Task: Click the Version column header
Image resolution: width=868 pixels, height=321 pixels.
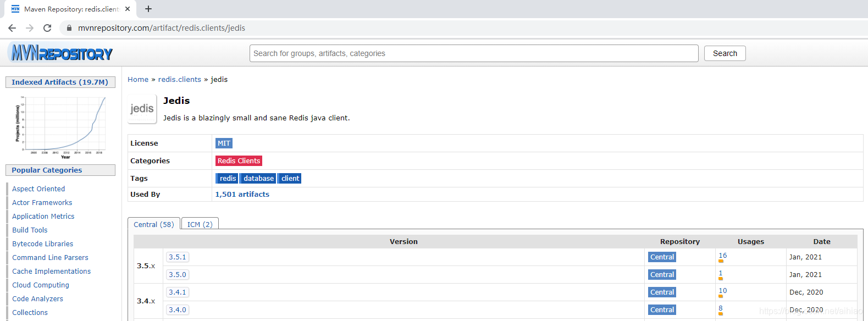Action: 403,242
